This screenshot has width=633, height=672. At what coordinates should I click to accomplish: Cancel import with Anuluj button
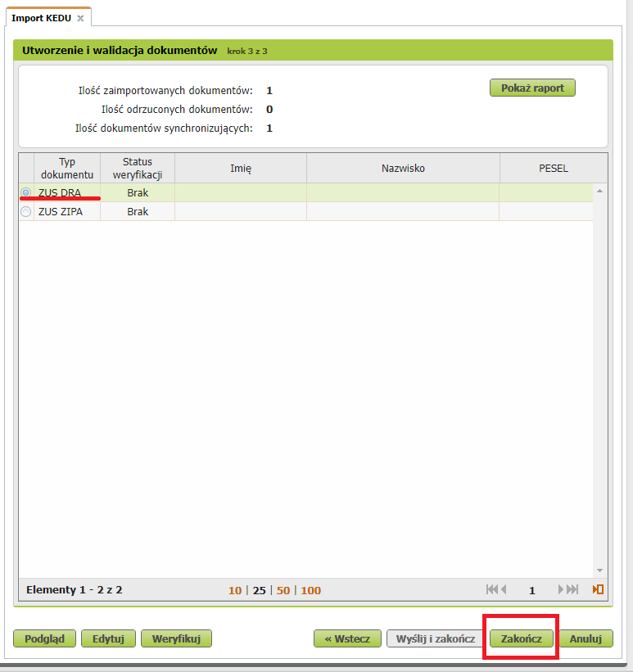coord(586,638)
